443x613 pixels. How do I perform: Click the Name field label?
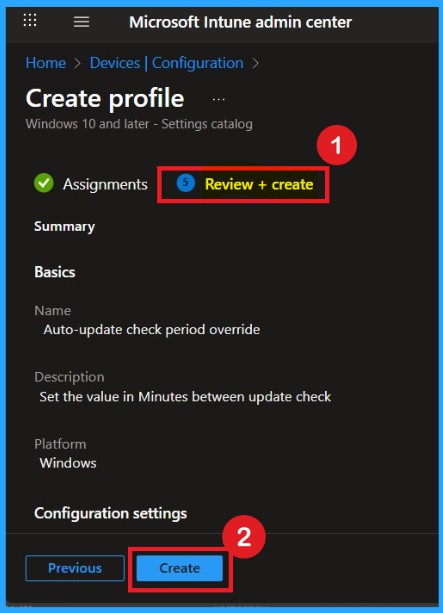coord(53,310)
